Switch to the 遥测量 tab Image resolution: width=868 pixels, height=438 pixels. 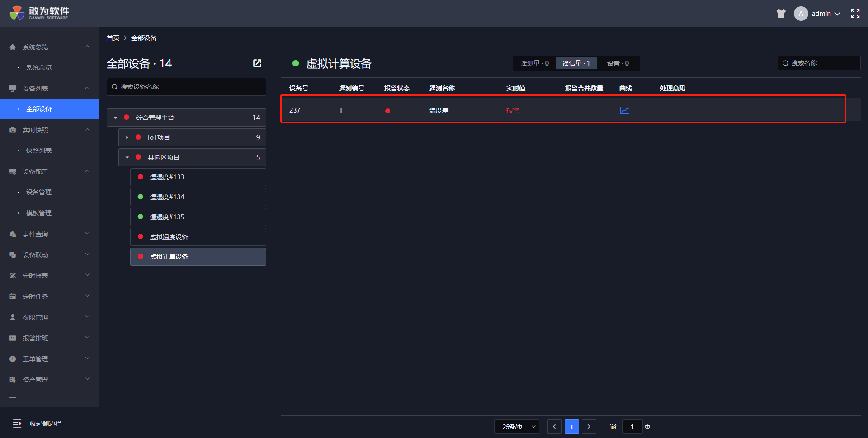534,63
